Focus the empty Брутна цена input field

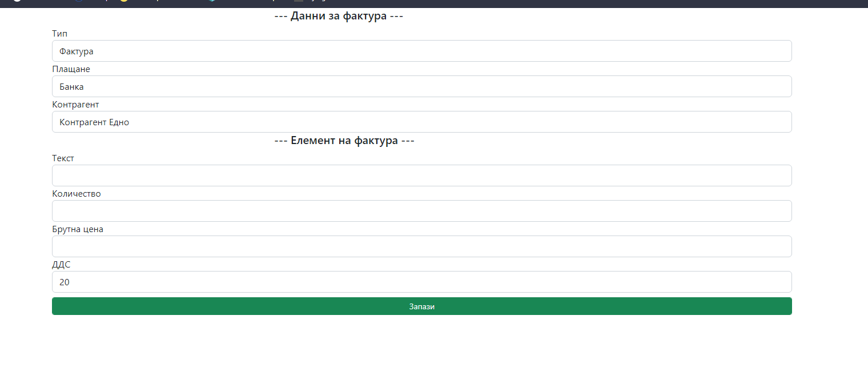coord(421,246)
